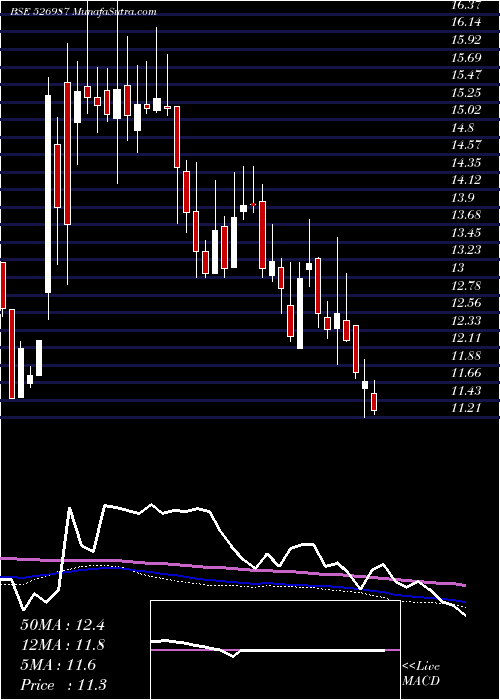This screenshot has width=500, height=700.
Task: Click the 12.78 price axis label
Action: click(466, 285)
